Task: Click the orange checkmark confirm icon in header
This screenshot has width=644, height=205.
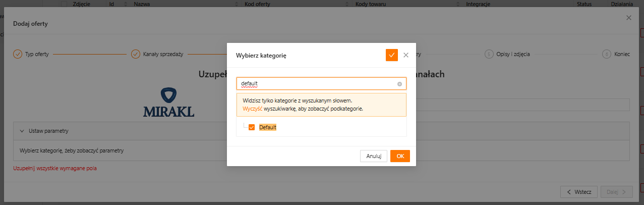Action: (x=392, y=55)
